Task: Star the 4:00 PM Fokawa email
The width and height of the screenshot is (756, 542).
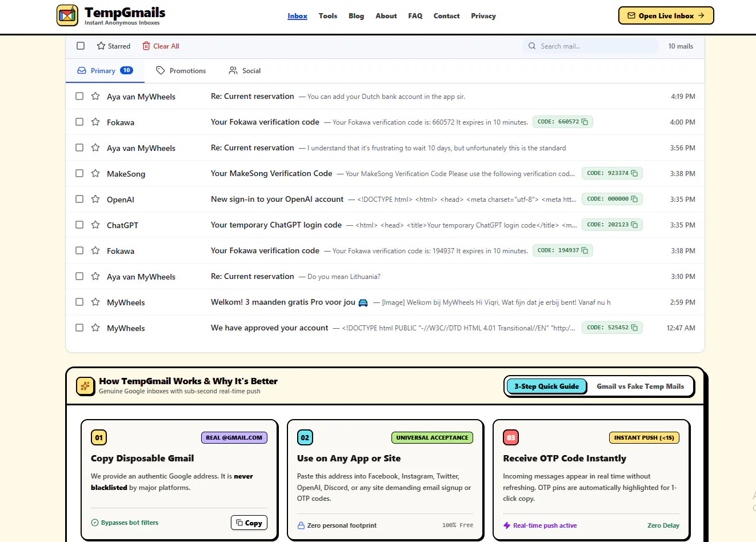Action: pyautogui.click(x=95, y=122)
